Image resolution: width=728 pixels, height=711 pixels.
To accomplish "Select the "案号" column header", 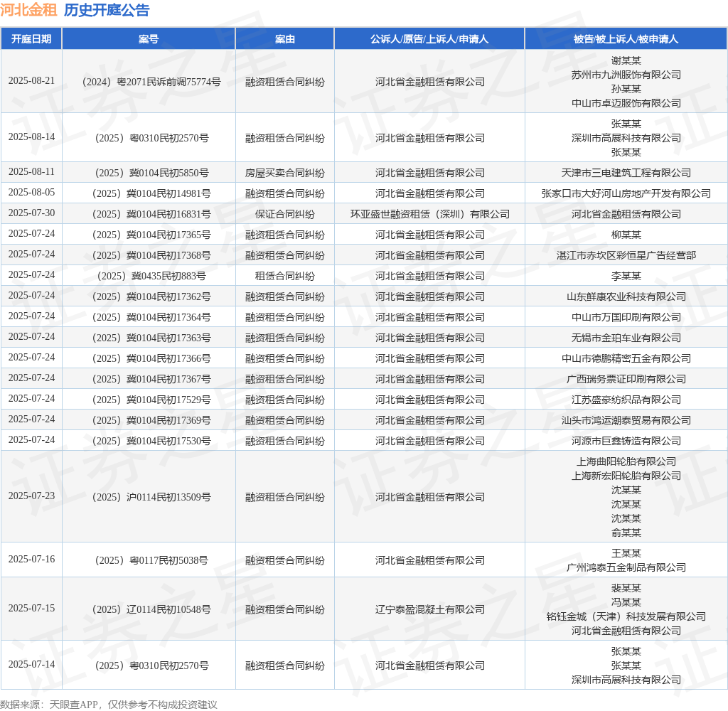I will pyautogui.click(x=149, y=39).
